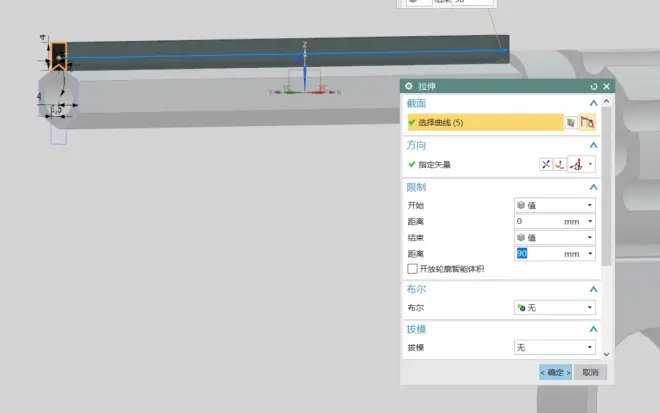Click the gear icon in 拉伸 dialog title
This screenshot has height=413, width=660.
click(x=409, y=87)
